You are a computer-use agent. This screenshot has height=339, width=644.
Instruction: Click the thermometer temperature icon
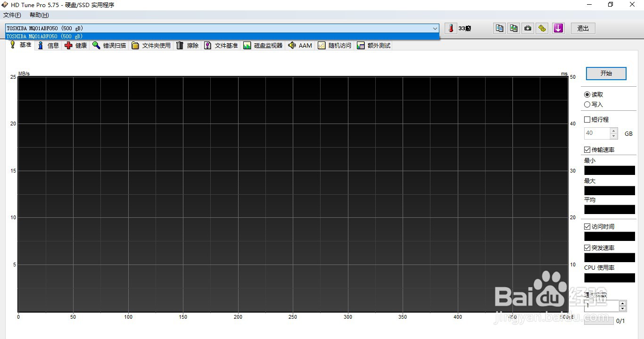click(x=451, y=28)
